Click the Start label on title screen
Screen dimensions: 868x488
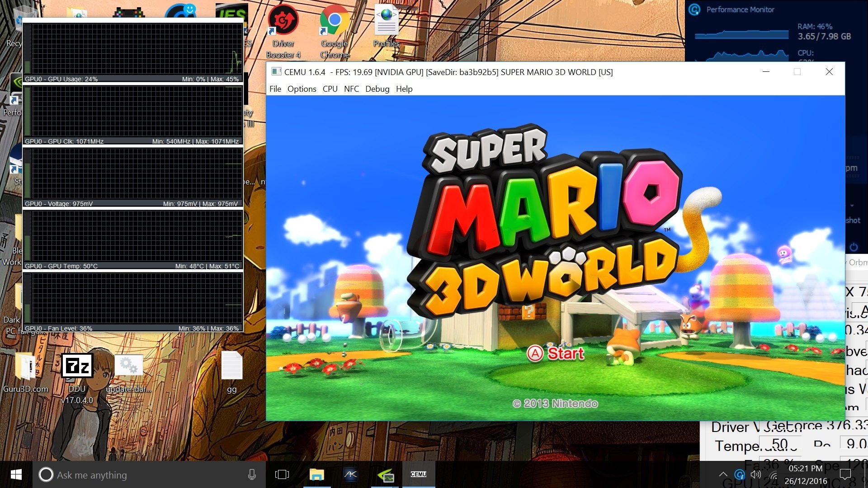coord(566,353)
